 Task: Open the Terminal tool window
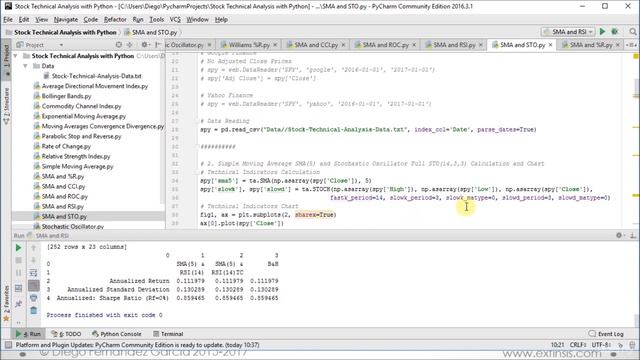(x=168, y=334)
